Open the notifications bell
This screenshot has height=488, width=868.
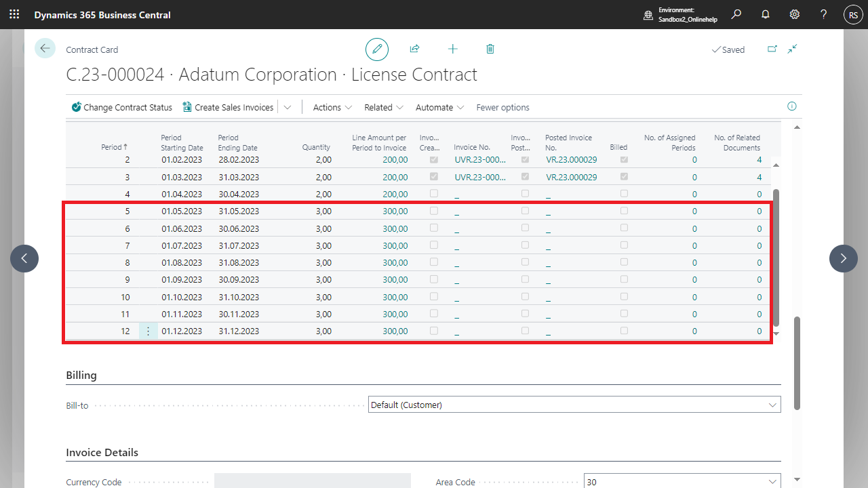click(x=766, y=14)
